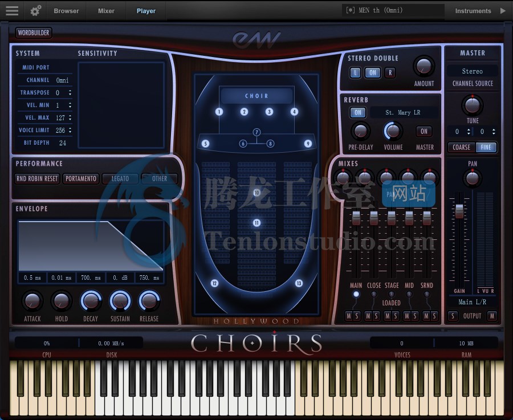Switch to the Mixer tab

click(106, 11)
